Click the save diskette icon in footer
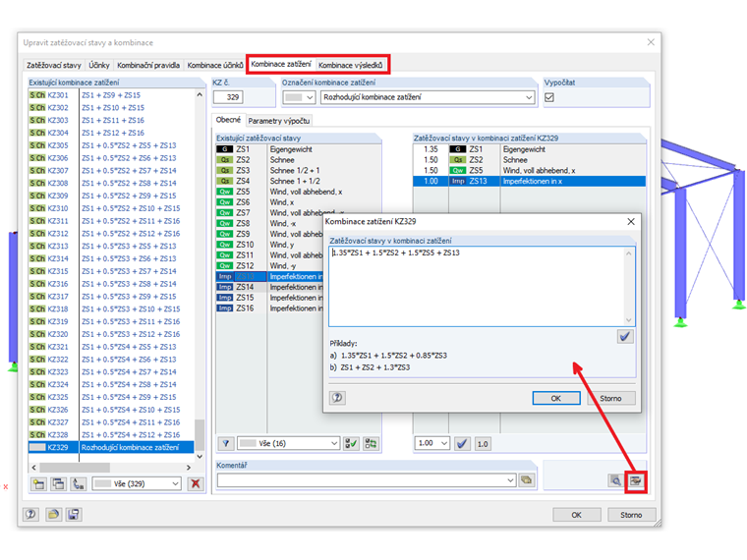 74,514
